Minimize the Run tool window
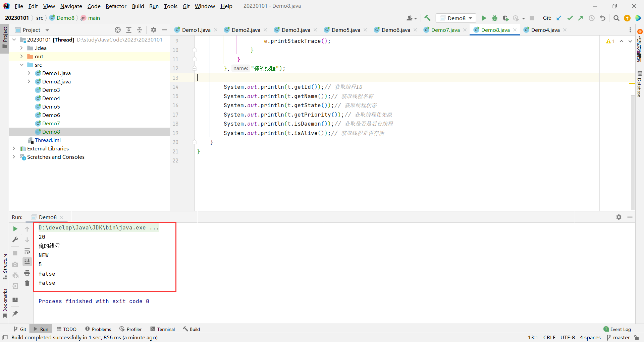Screen dimensions: 644x342 (630, 217)
